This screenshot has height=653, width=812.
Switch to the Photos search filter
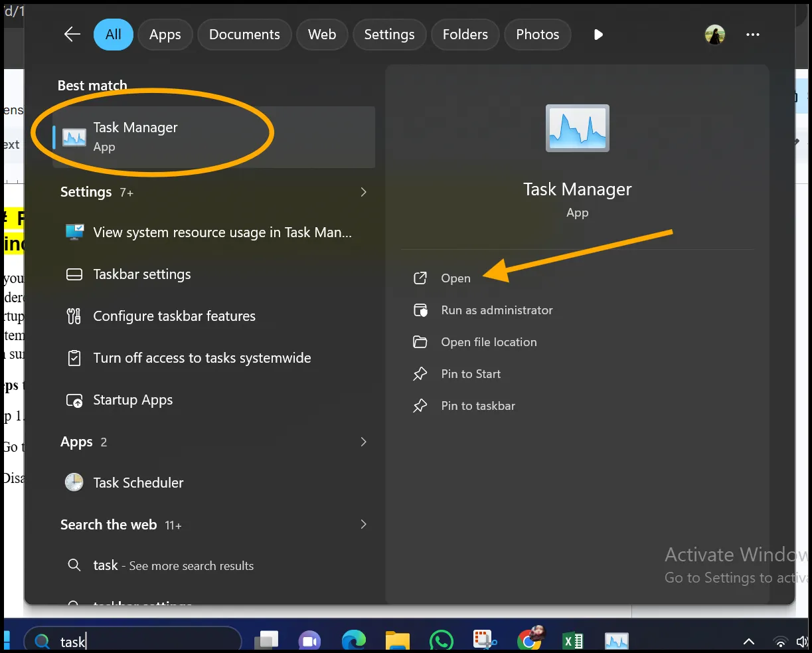[537, 34]
